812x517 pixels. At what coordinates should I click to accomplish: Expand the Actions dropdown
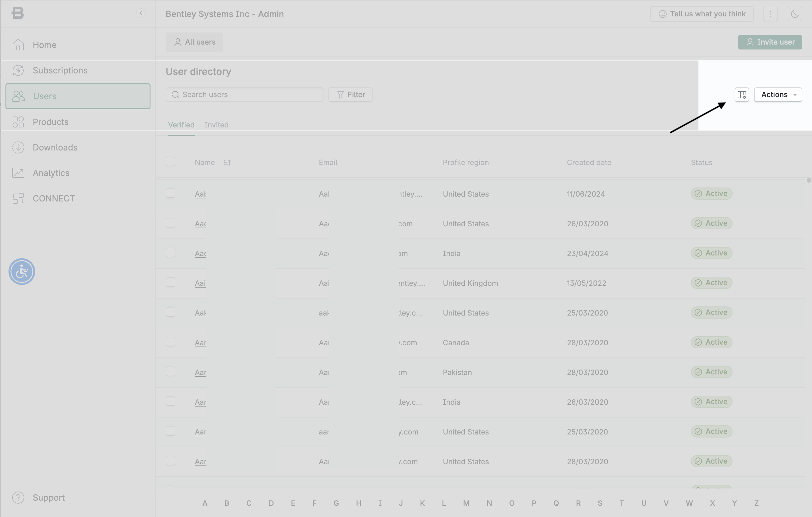pyautogui.click(x=778, y=95)
